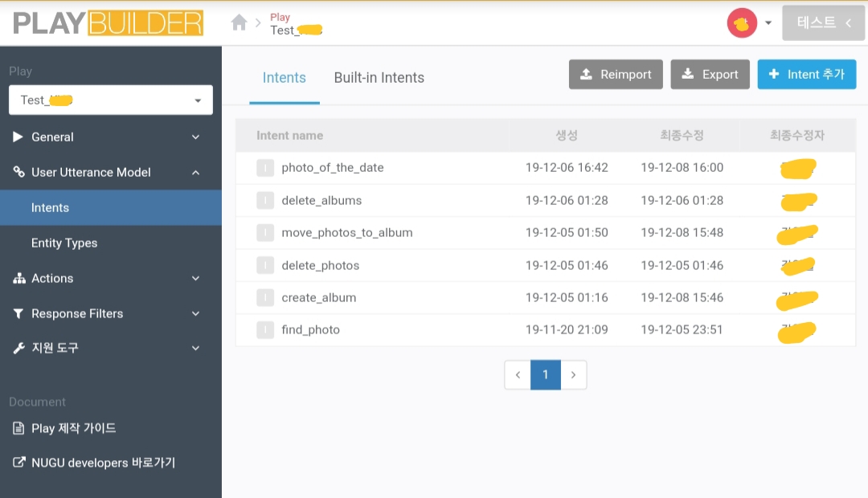Click the 생성 column header

(567, 136)
